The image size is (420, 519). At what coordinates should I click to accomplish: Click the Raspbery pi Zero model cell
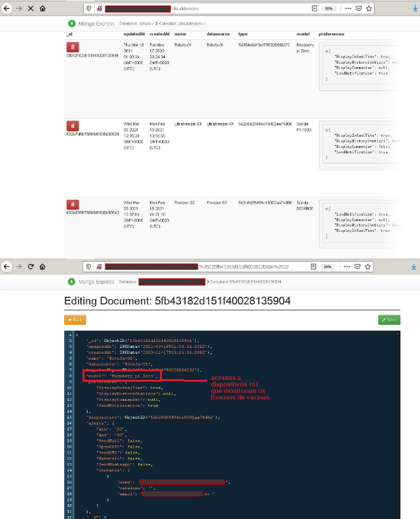(x=305, y=48)
